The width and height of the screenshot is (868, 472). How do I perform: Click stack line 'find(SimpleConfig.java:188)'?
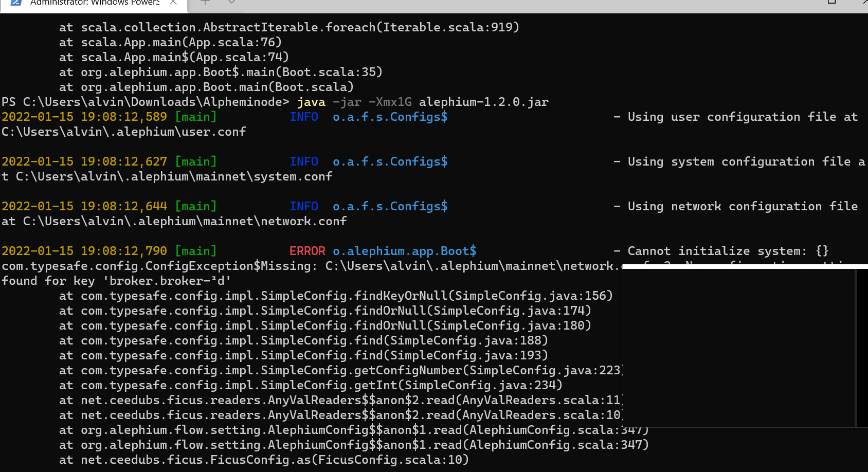451,341
